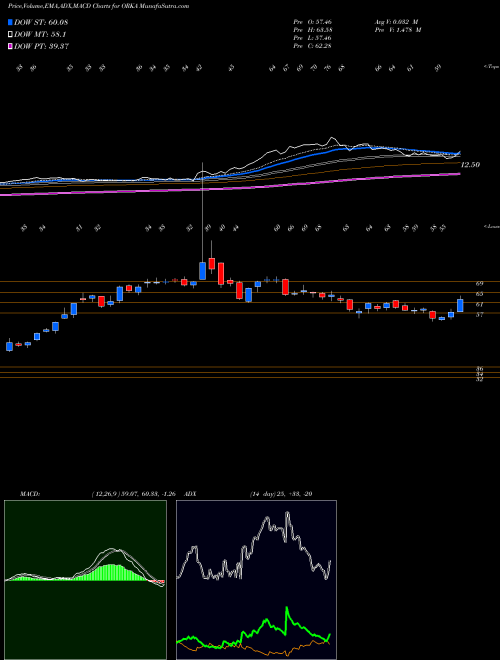Screen dimensions: 500x660
Task: Click the thick blue EMA line at its right end
Action: [457, 153]
